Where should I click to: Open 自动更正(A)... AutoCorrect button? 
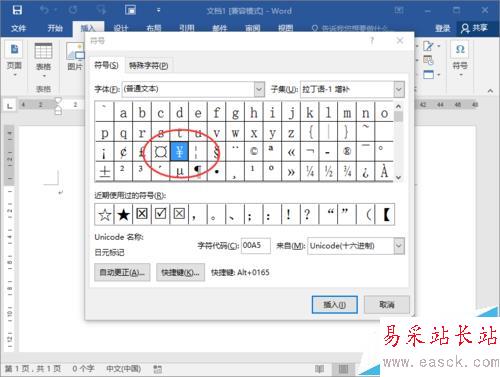122,272
